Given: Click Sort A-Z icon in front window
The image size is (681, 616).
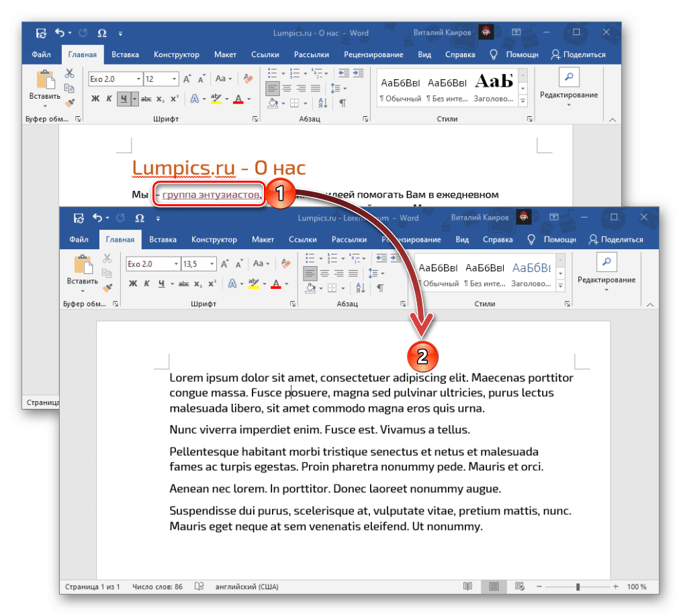Looking at the screenshot, I should [360, 288].
